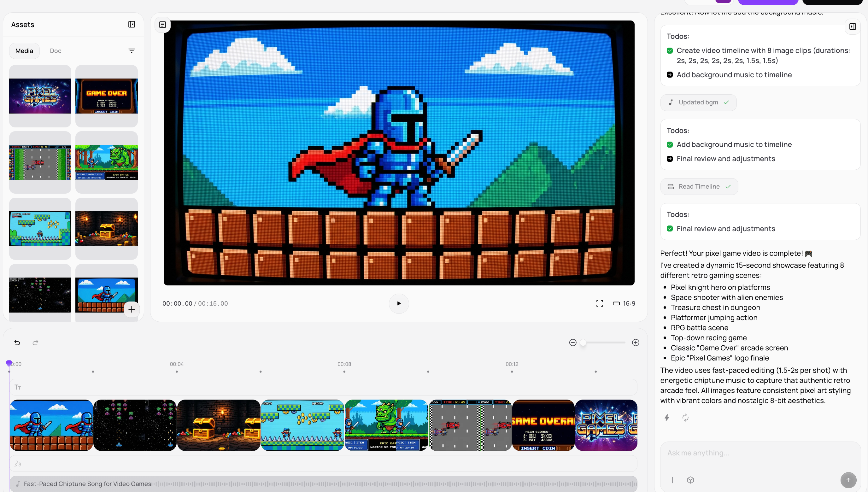The height and width of the screenshot is (492, 868).
Task: Zoom in the timeline
Action: [636, 343]
